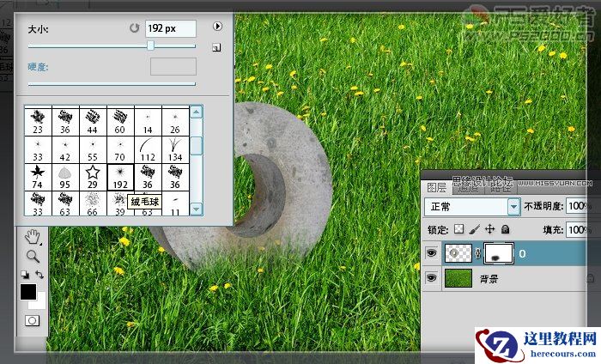Choose the 60 brush preset
This screenshot has width=601, height=364.
(x=120, y=122)
